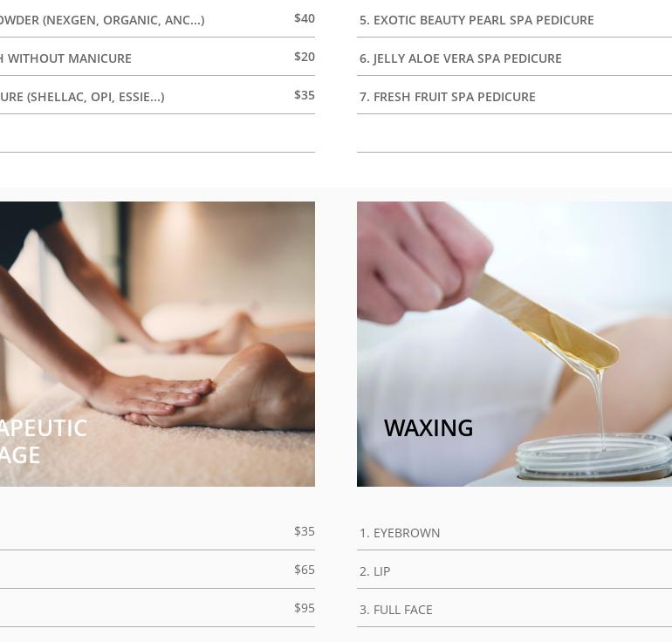Click the dipping powder Nexgen Organic item
Image resolution: width=672 pixels, height=642 pixels.
[102, 20]
